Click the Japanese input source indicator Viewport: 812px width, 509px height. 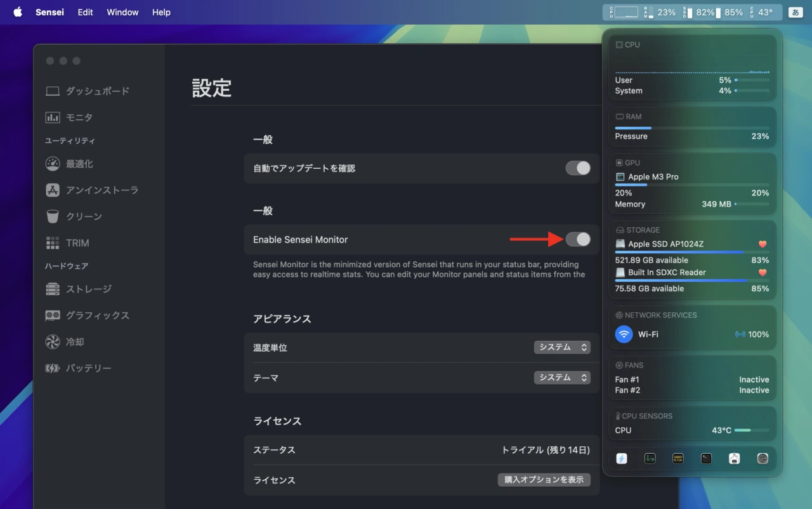795,12
